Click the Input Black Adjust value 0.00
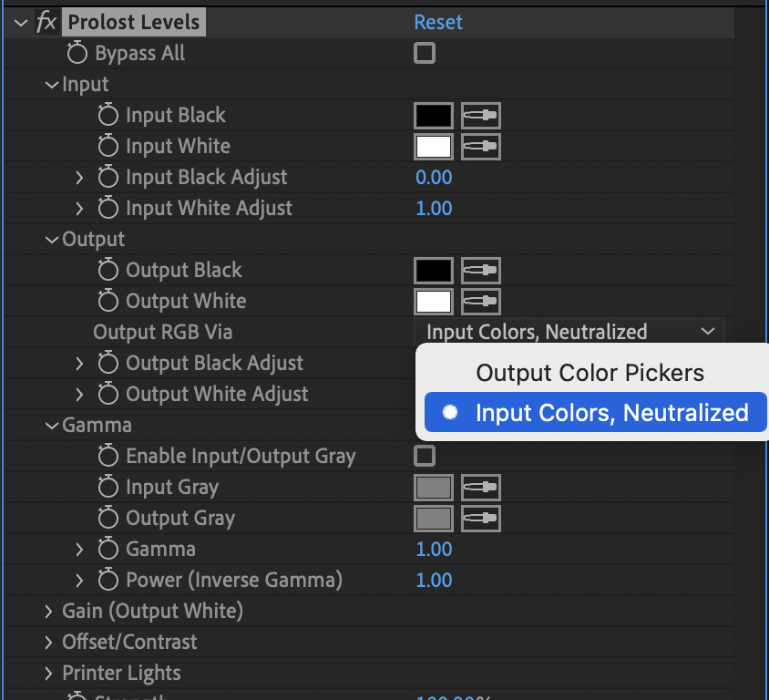This screenshot has height=700, width=769. tap(434, 177)
